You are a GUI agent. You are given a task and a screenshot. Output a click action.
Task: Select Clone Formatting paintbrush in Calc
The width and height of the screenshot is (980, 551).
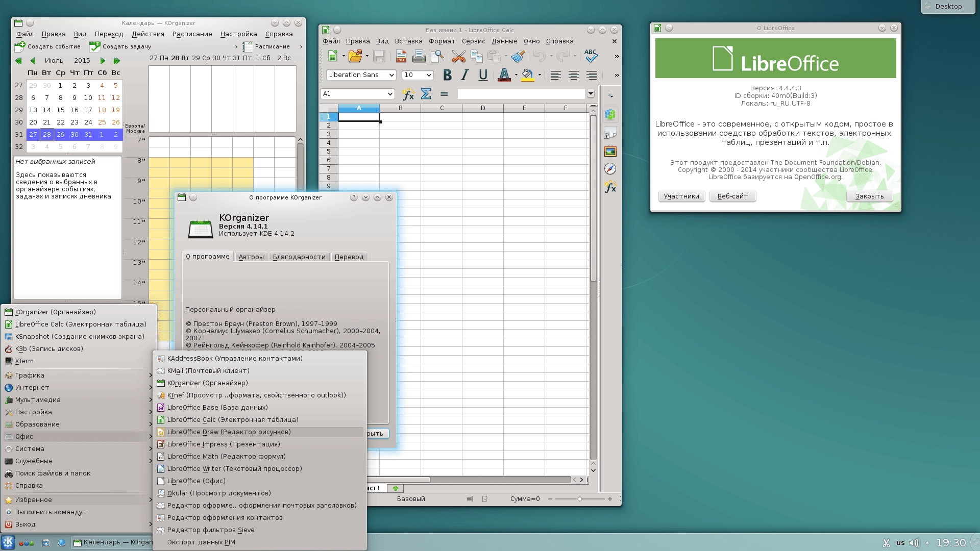tap(519, 56)
